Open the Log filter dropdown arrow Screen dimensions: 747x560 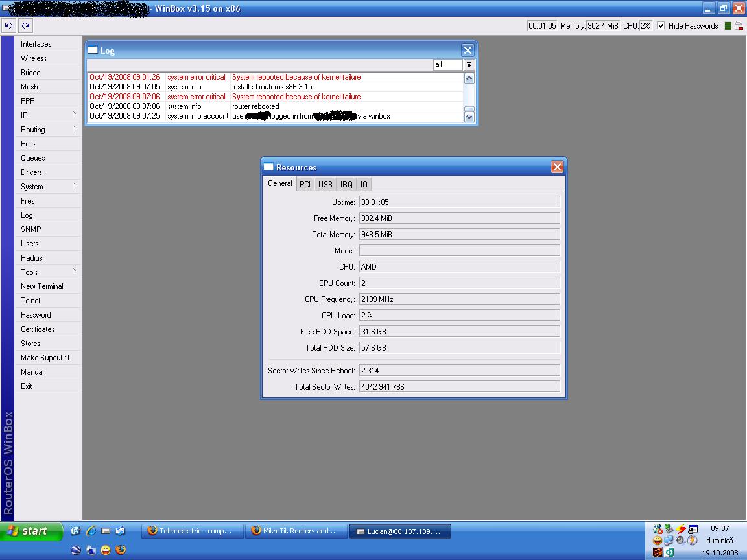[469, 64]
